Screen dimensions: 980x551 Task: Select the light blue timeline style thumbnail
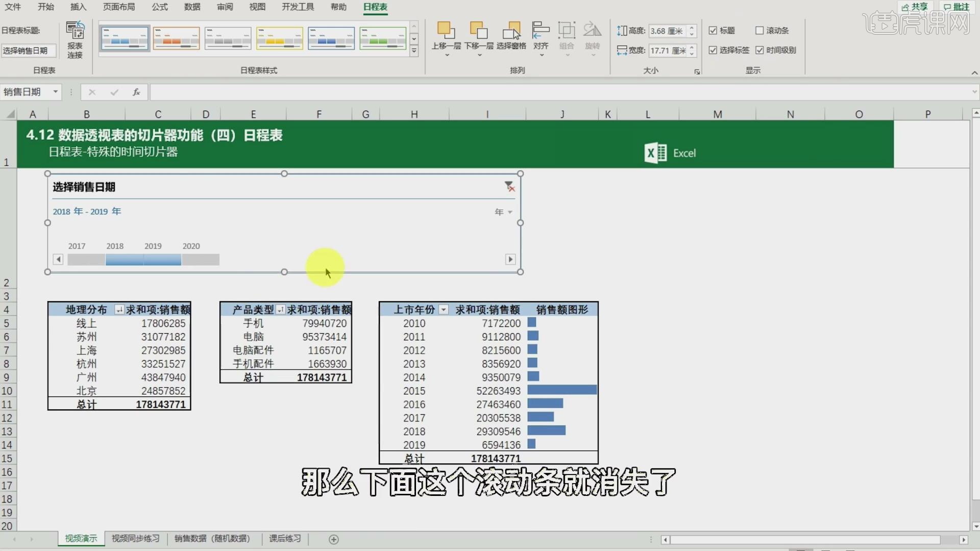click(x=125, y=38)
